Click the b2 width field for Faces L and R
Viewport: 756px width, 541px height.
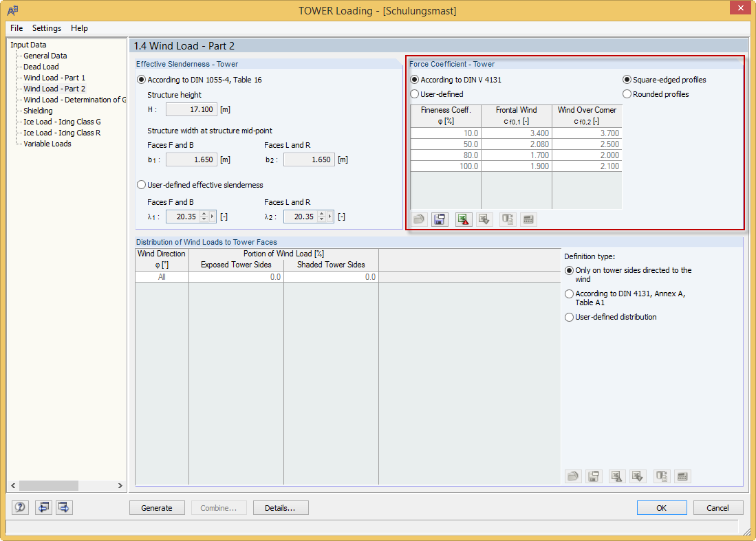(x=309, y=159)
